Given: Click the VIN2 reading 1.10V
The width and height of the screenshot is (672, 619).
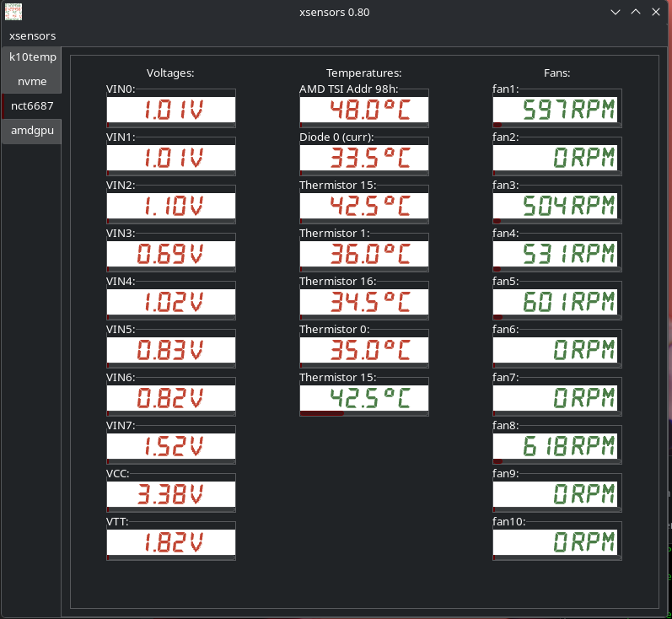Looking at the screenshot, I should pyautogui.click(x=171, y=206).
